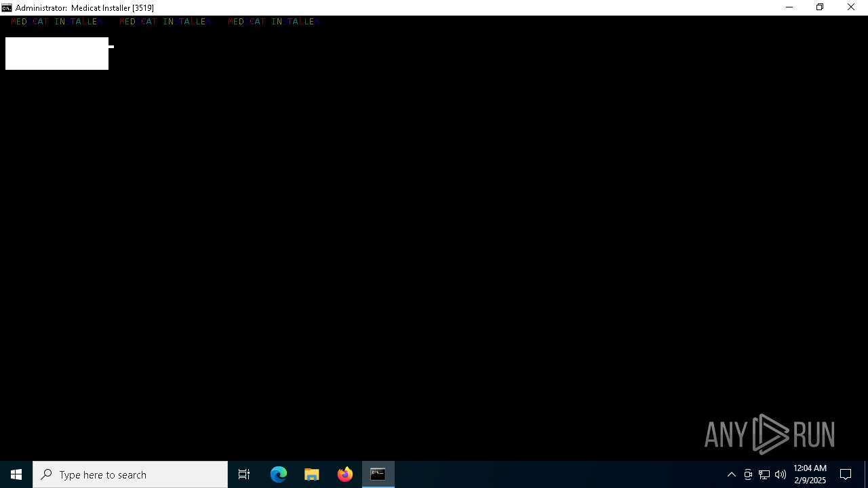Viewport: 868px width, 488px height.
Task: Open the notification center icon
Action: tap(846, 474)
